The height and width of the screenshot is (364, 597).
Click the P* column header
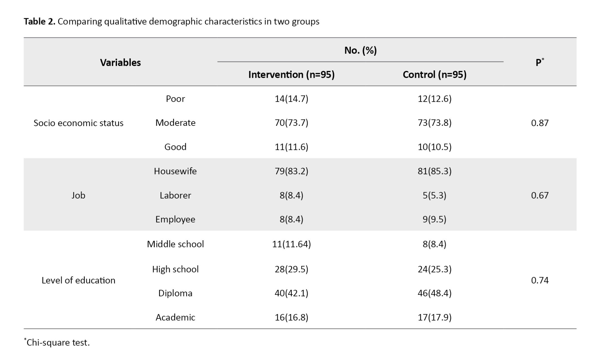pyautogui.click(x=540, y=62)
